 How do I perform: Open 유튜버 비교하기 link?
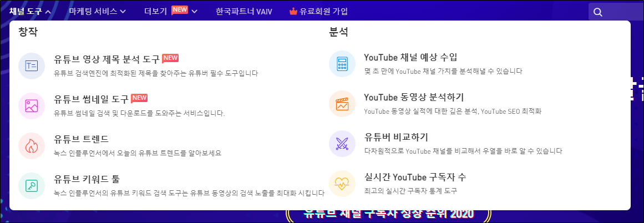397,137
